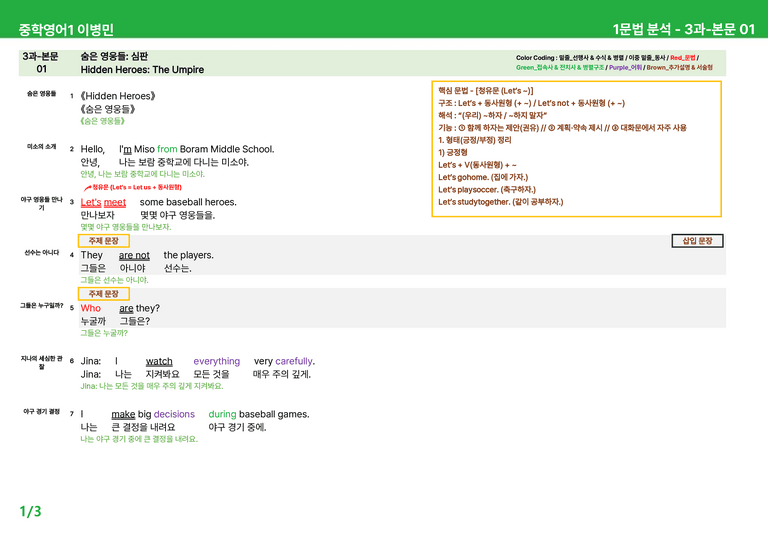Click 'Boram Middle School.' text
The width and height of the screenshot is (768, 543).
click(x=227, y=149)
